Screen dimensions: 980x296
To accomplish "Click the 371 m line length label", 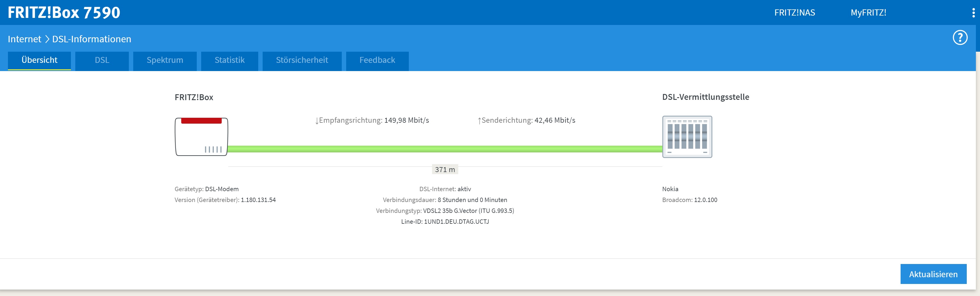I will pos(445,169).
